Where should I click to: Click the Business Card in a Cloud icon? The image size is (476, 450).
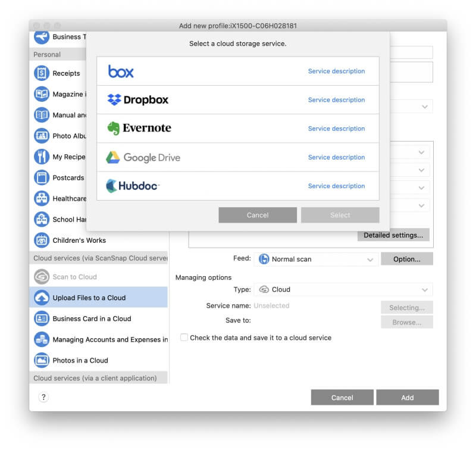42,318
